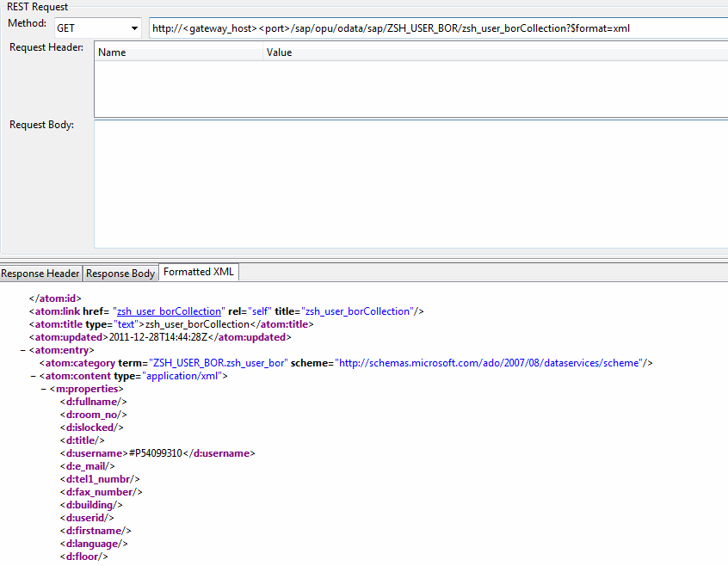Select the atom:title zsh_user_borCollection element
The width and height of the screenshot is (728, 566).
129,323
